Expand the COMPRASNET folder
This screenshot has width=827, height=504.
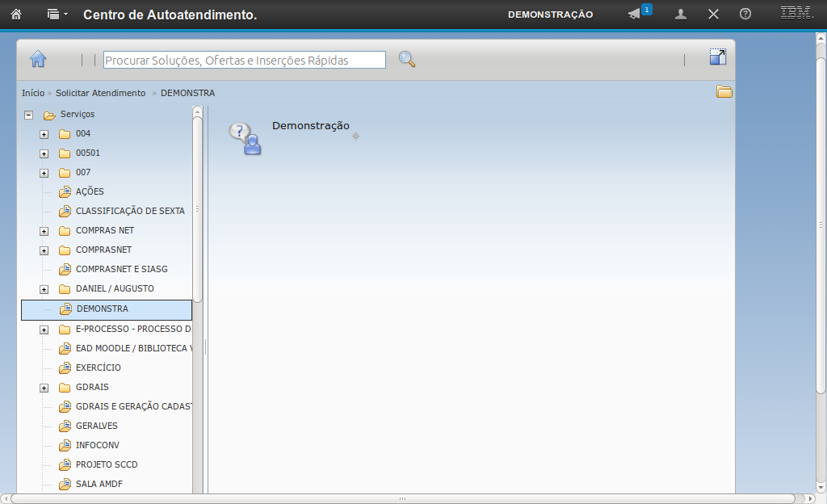(x=44, y=250)
